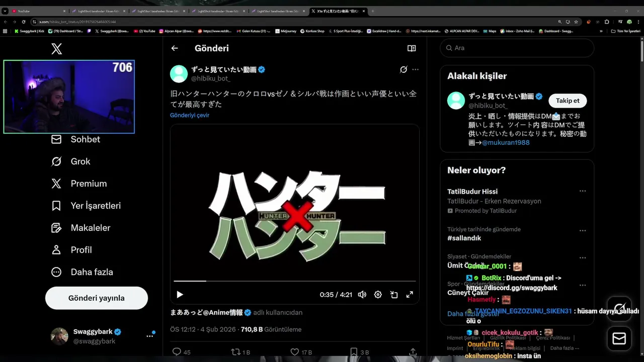The image size is (644, 362).
Task: Open floating Grok button at bottom right
Action: (619, 309)
